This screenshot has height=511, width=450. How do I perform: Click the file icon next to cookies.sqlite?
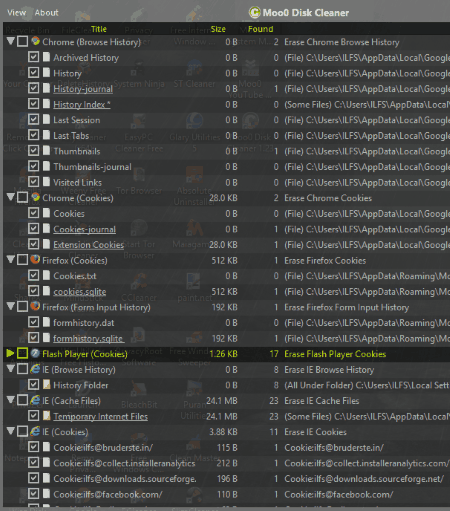point(47,291)
